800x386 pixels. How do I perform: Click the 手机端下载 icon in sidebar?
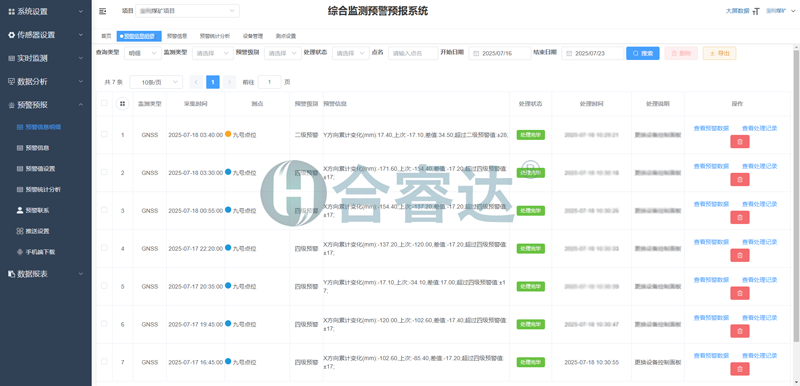pos(20,252)
